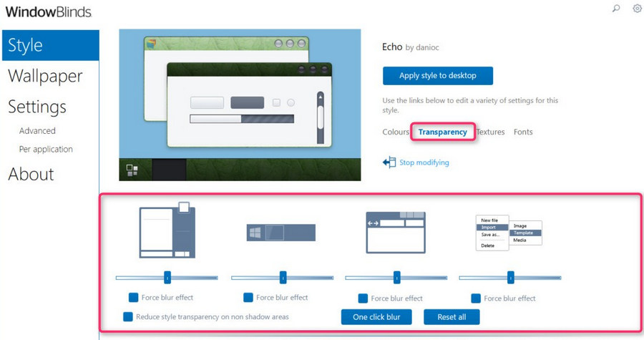Open the settings gear icon
This screenshot has height=340, width=644.
point(637,8)
